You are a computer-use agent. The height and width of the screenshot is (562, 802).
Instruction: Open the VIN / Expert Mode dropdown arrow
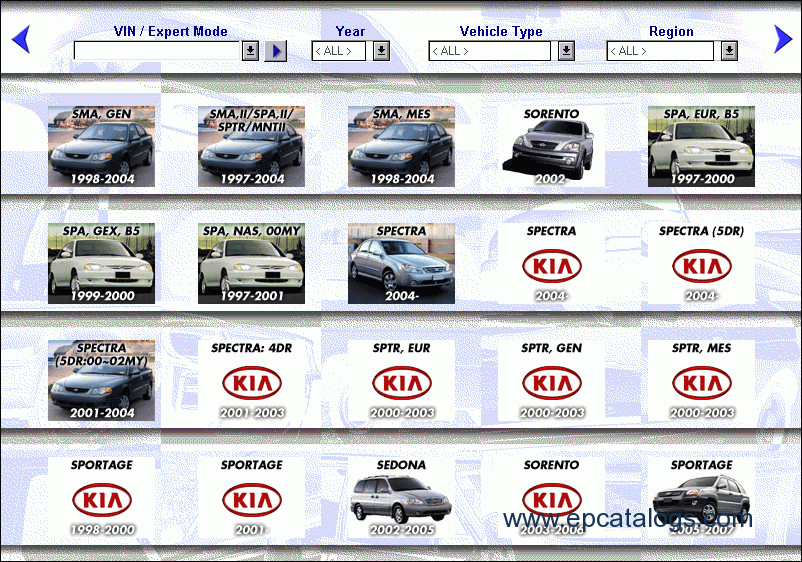coord(250,51)
